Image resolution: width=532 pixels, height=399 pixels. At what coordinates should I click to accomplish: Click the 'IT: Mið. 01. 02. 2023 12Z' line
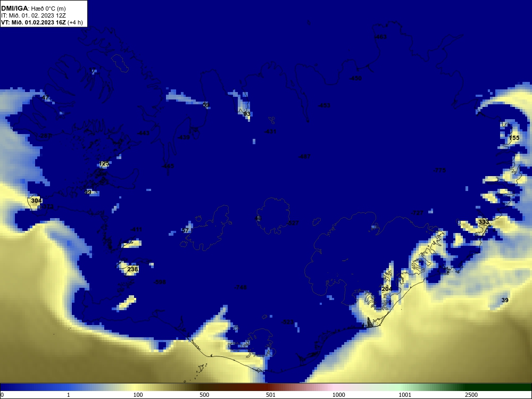click(x=34, y=15)
